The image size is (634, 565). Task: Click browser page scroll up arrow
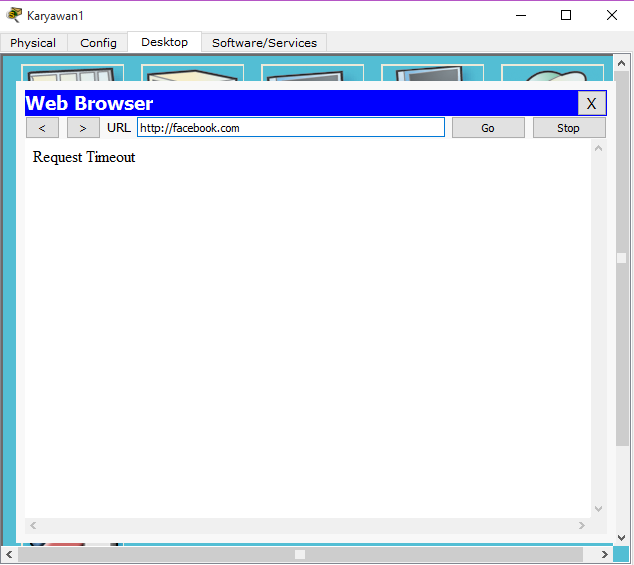click(599, 148)
